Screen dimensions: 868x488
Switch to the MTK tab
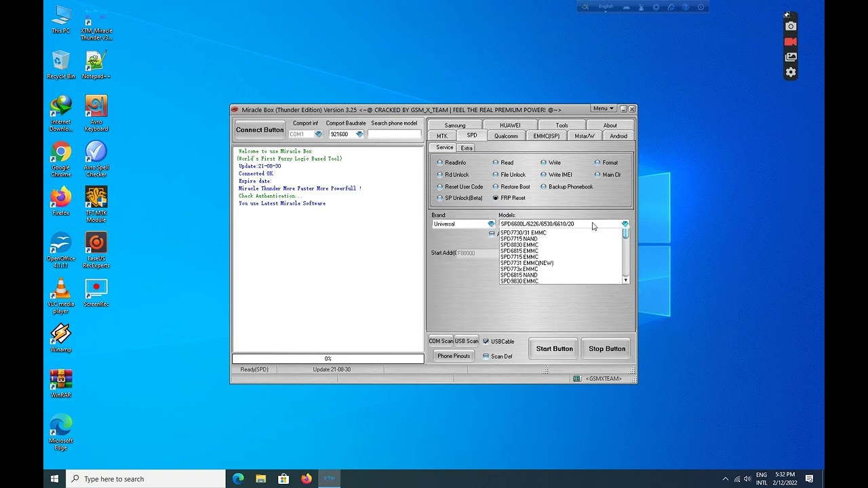(x=442, y=136)
